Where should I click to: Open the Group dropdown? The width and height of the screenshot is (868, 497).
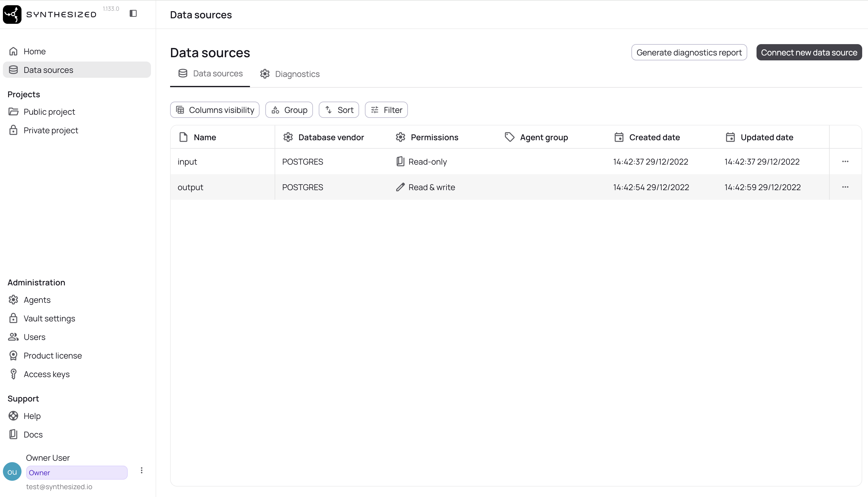(289, 109)
